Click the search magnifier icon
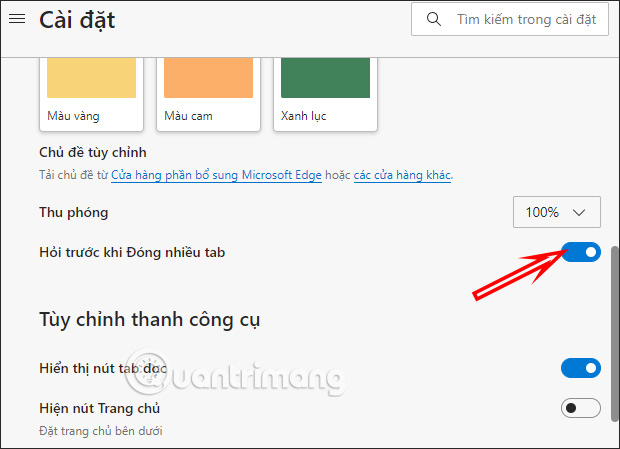The image size is (620, 449). (x=434, y=19)
